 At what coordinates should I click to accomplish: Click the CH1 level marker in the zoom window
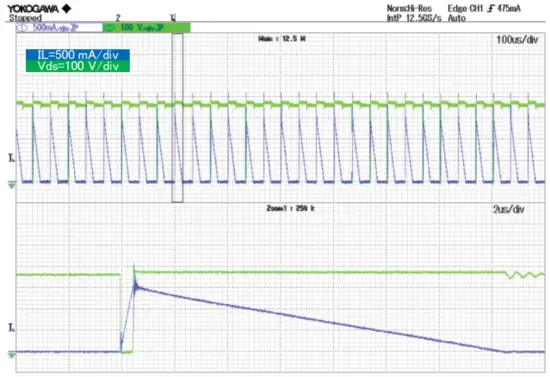tap(12, 328)
